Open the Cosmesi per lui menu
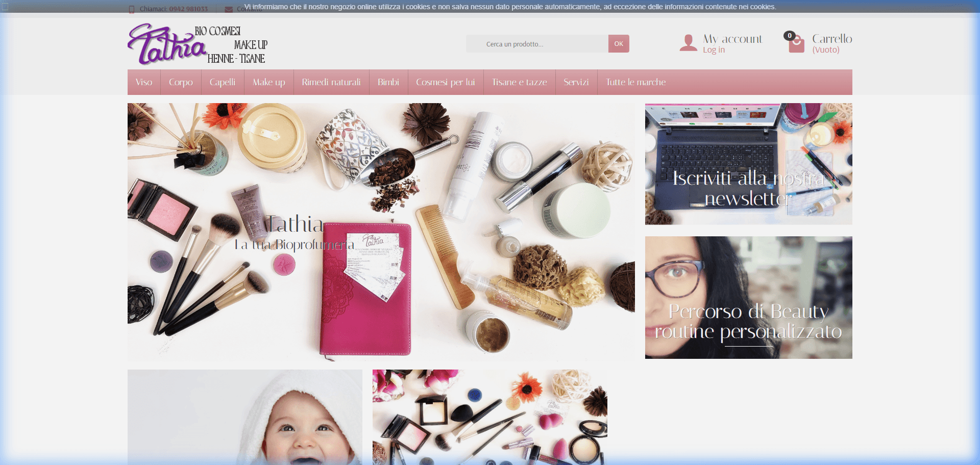This screenshot has width=980, height=465. [x=446, y=82]
